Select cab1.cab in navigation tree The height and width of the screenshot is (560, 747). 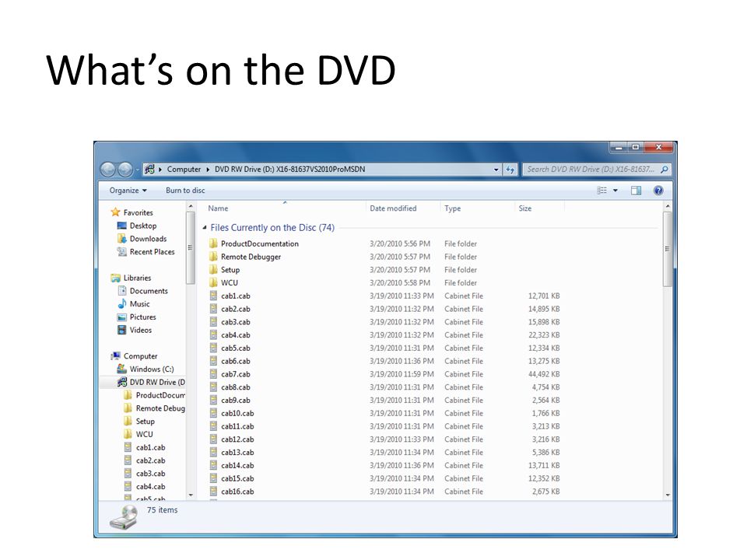pyautogui.click(x=150, y=448)
